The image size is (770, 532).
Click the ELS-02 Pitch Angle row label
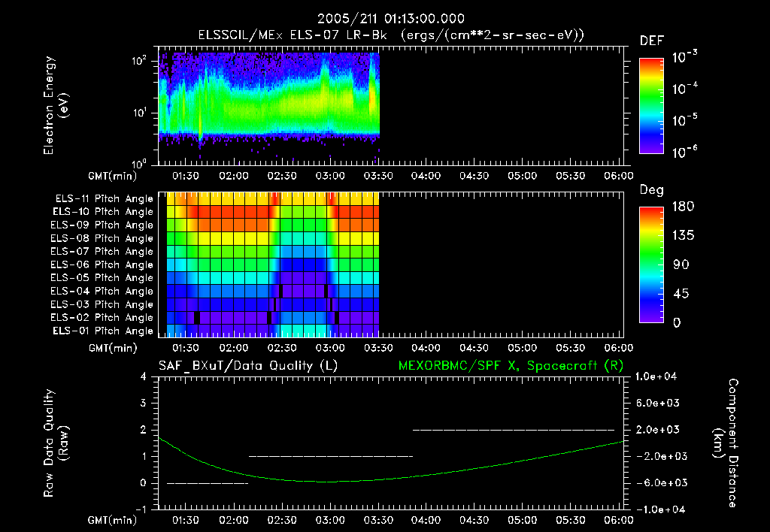click(x=102, y=318)
